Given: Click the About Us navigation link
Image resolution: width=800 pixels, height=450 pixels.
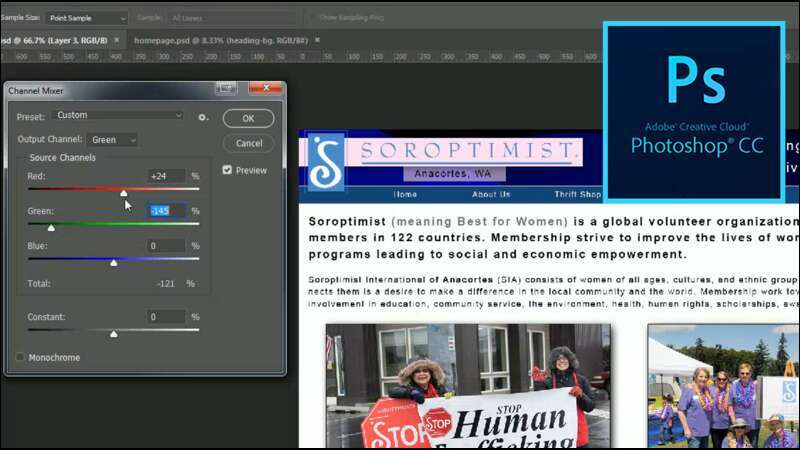Looking at the screenshot, I should (491, 194).
